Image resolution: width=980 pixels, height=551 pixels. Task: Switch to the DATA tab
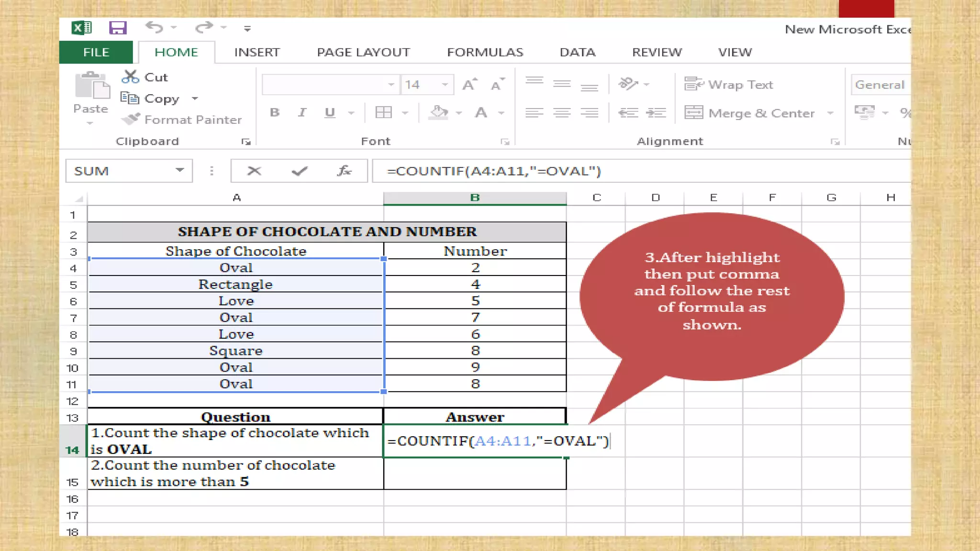578,52
